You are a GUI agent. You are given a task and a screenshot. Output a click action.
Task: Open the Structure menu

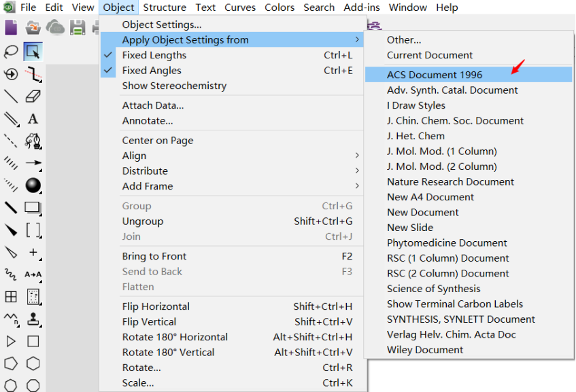pos(165,7)
